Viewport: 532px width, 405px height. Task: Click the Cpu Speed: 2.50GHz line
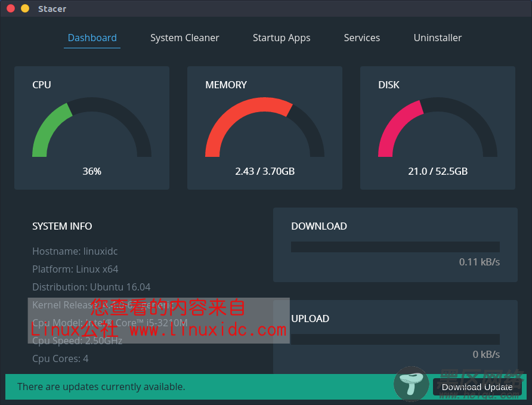[77, 341]
